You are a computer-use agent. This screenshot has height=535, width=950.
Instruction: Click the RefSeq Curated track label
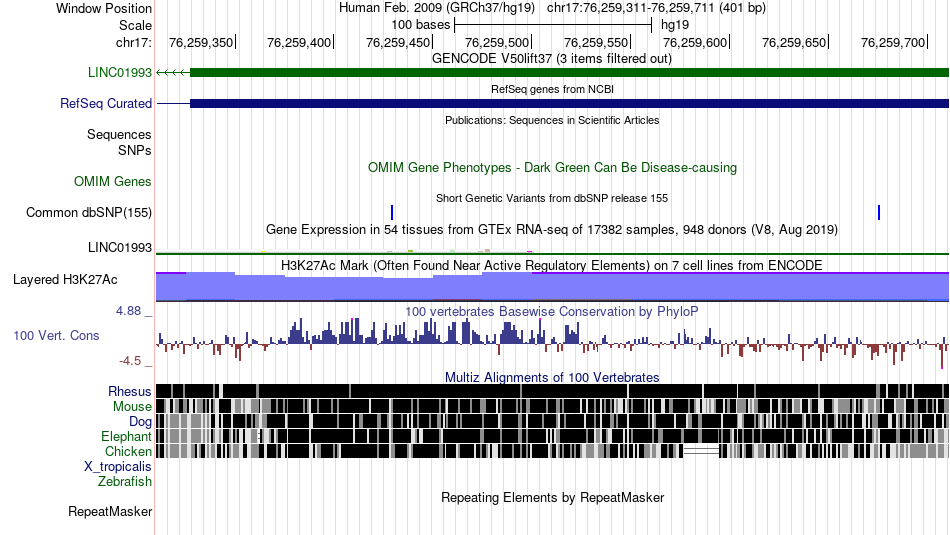(x=106, y=104)
